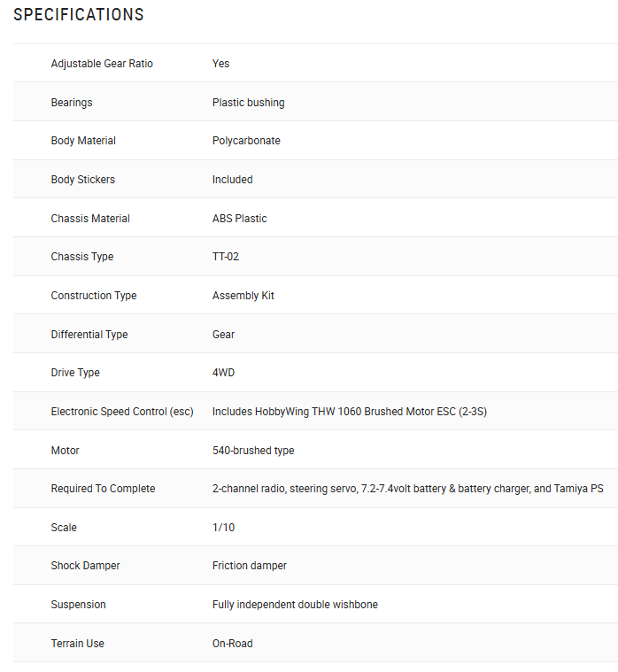Select the Construction Type label

pos(94,296)
